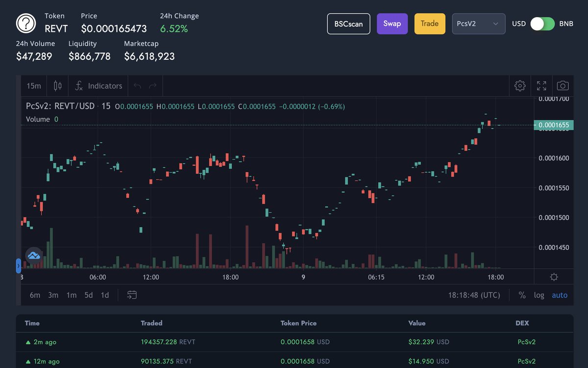This screenshot has height=368, width=588.
Task: Open the PcsV2 exchange dropdown
Action: [x=478, y=23]
